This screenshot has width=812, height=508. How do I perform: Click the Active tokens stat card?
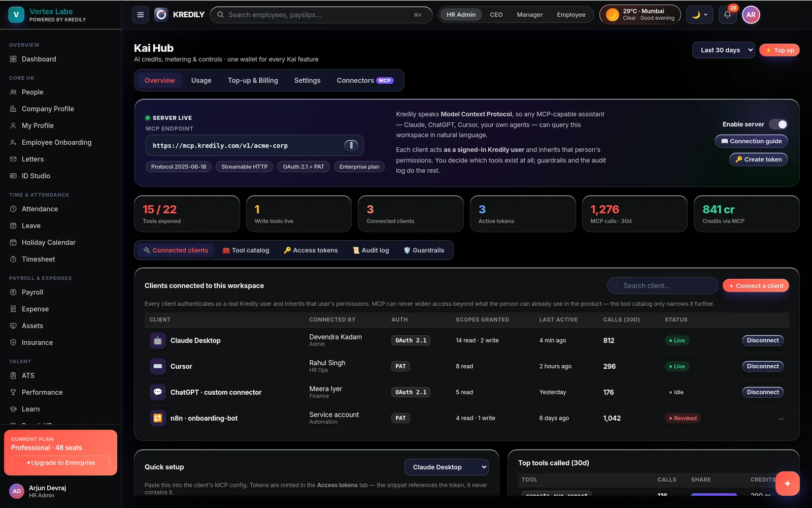coord(523,214)
